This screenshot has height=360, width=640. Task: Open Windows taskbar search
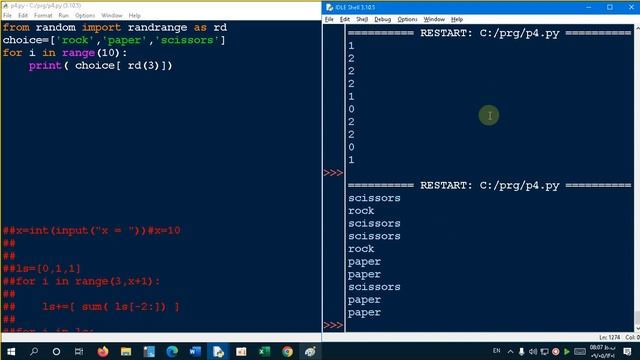click(x=34, y=351)
